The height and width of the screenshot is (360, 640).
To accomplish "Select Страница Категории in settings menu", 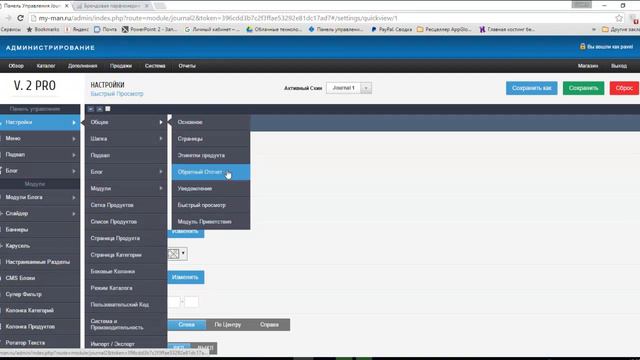I will (126, 255).
